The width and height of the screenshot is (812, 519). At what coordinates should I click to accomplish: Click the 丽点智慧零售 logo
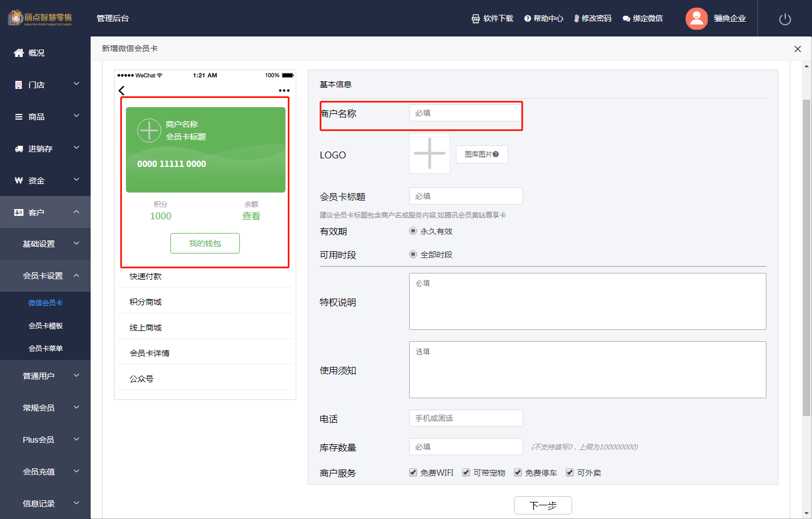(x=40, y=18)
